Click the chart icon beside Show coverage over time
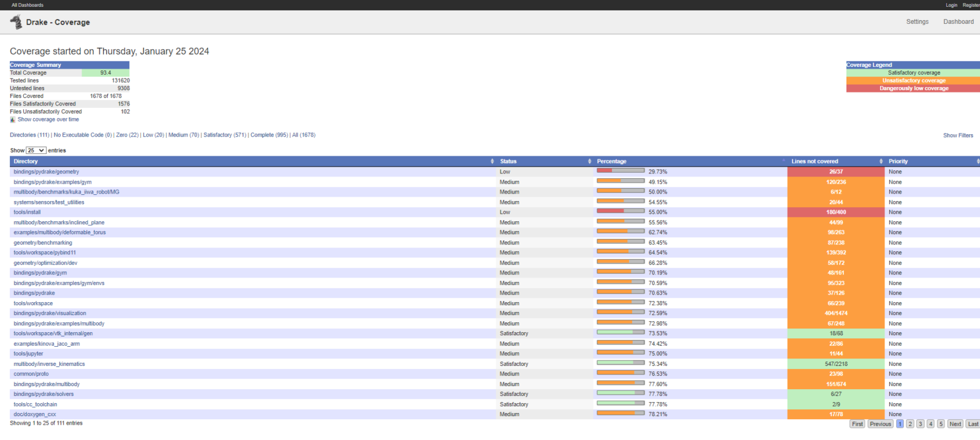980x440 pixels. [12, 119]
